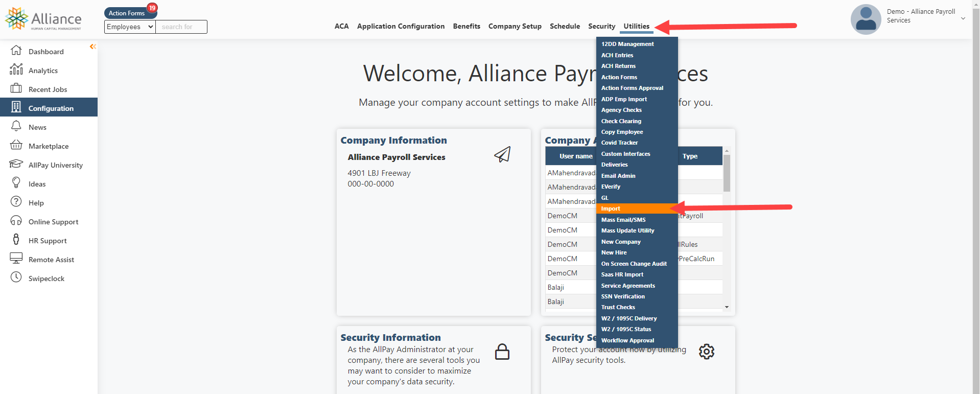Open the Security menu

(x=601, y=26)
